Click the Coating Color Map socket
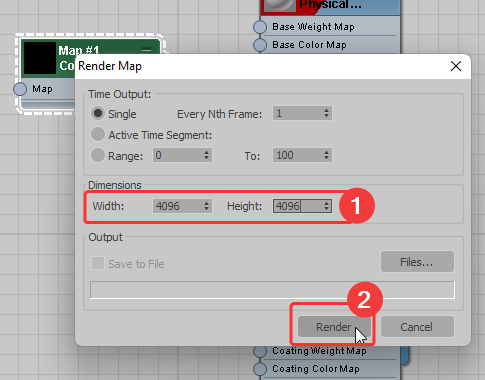The image size is (485, 380). pyautogui.click(x=260, y=369)
